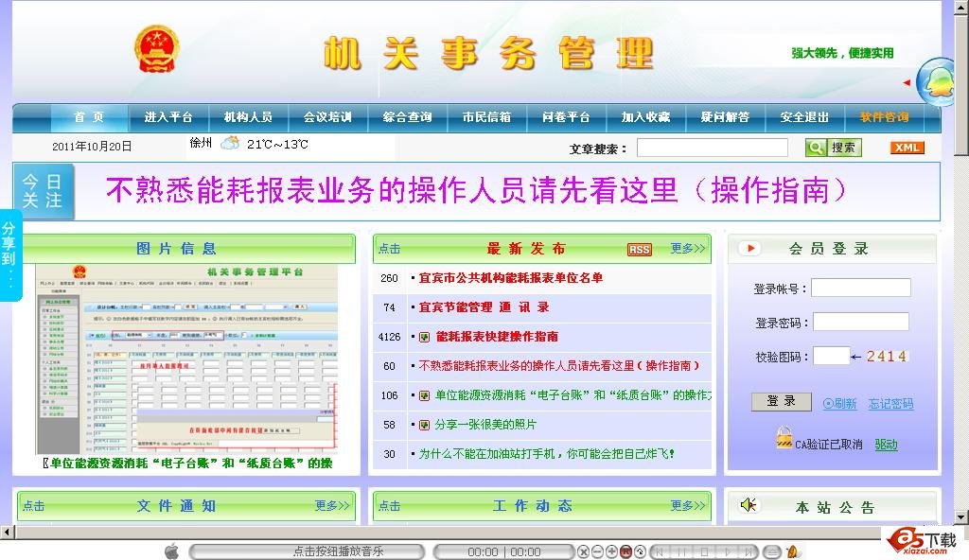Screen dimensions: 969x560
Task: Click the red play icon beside 会员登录
Action: tap(749, 249)
